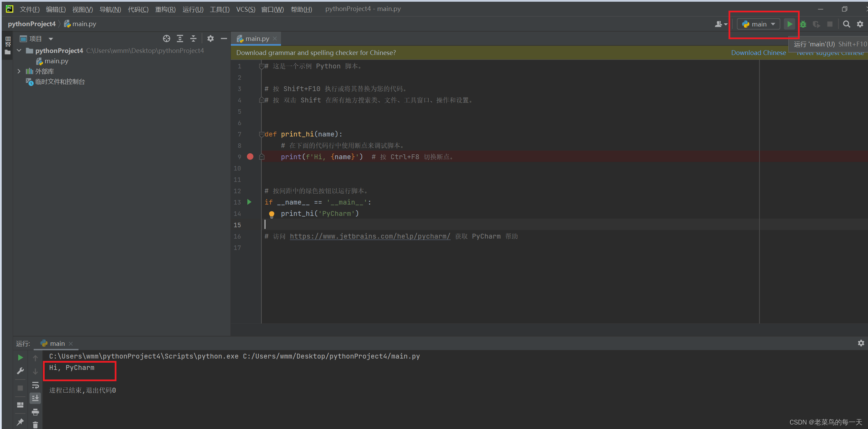Open the jetbrains.com help link
This screenshot has height=429, width=868.
(x=370, y=236)
